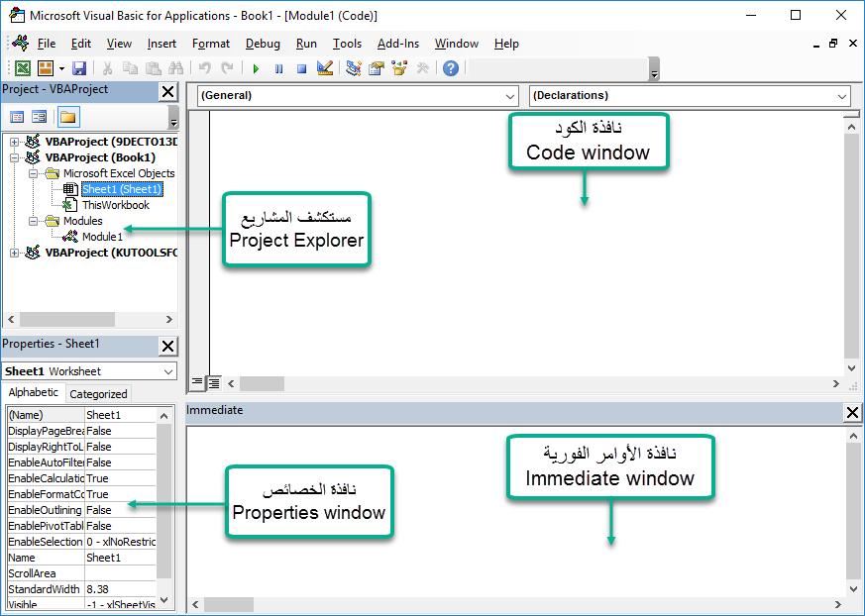The width and height of the screenshot is (865, 616).
Task: Open the Debug menu
Action: point(263,44)
